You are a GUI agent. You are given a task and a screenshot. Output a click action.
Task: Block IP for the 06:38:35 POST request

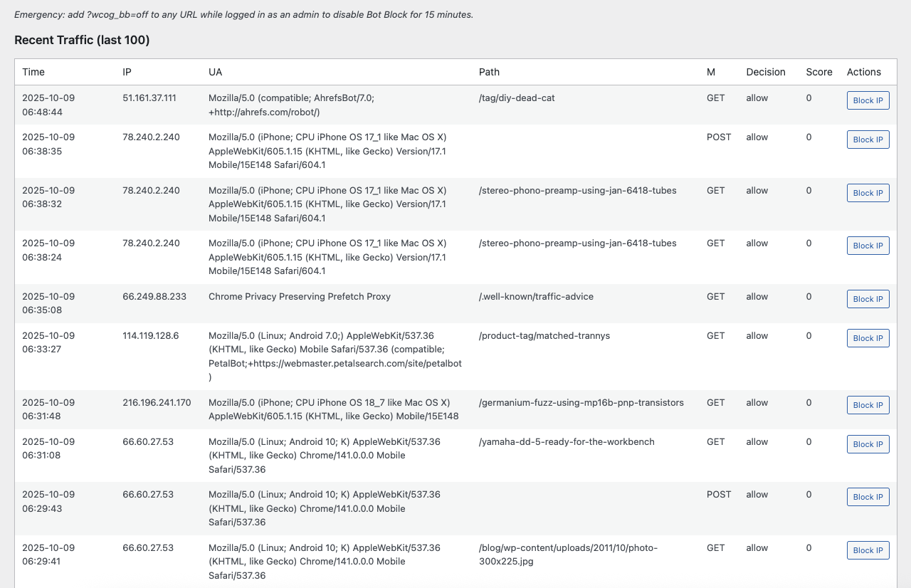(868, 140)
